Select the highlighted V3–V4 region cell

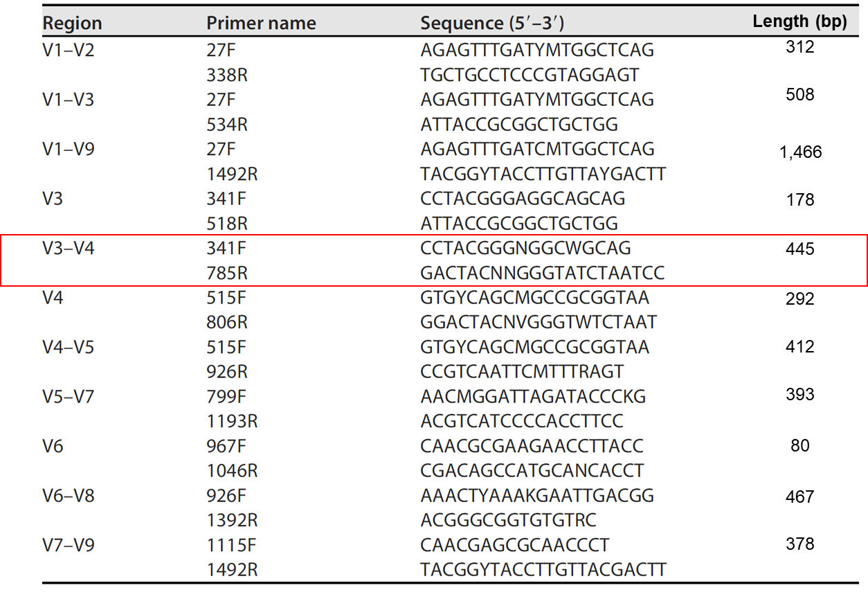click(x=69, y=248)
